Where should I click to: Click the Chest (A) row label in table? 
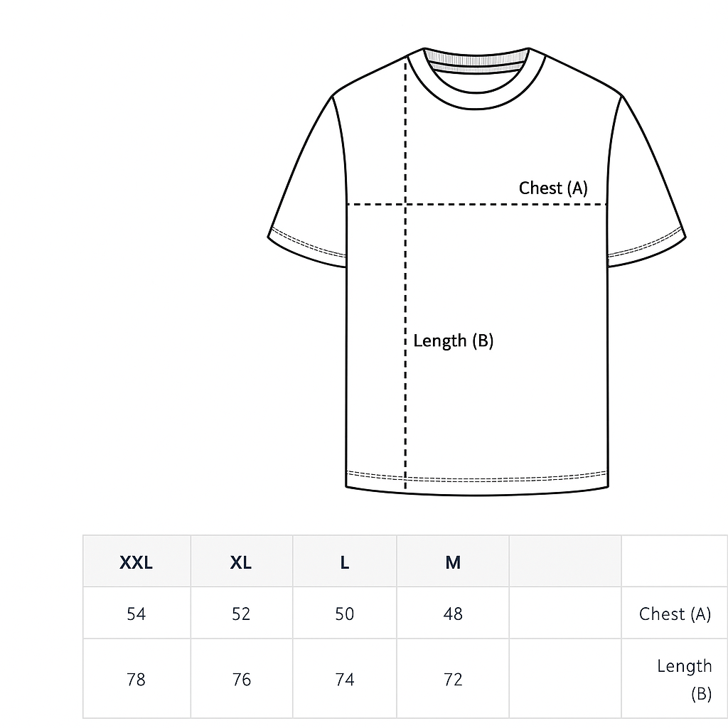(x=675, y=614)
